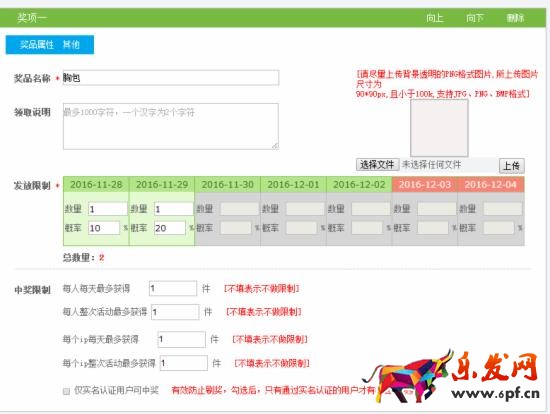This screenshot has width=550, height=414.
Task: Select the 2016-12-01 date header
Action: [x=293, y=185]
